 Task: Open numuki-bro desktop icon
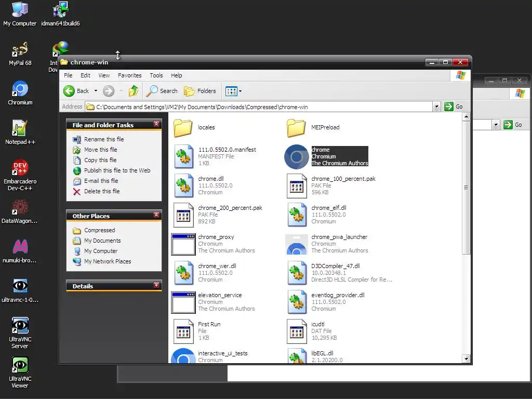(20, 251)
